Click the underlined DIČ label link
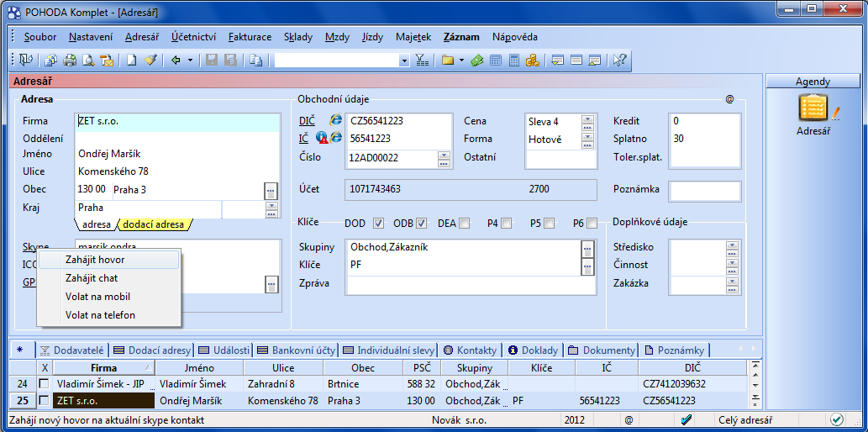Image resolution: width=868 pixels, height=432 pixels. click(307, 121)
